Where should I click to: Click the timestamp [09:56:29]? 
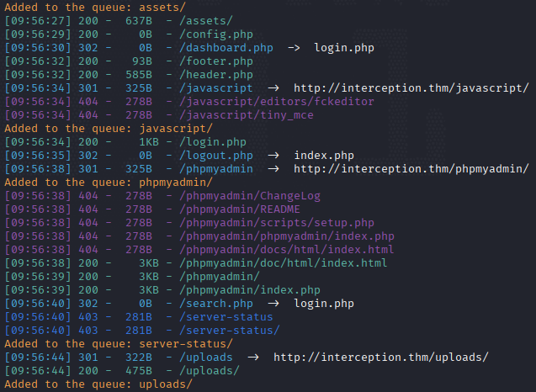tap(38, 34)
